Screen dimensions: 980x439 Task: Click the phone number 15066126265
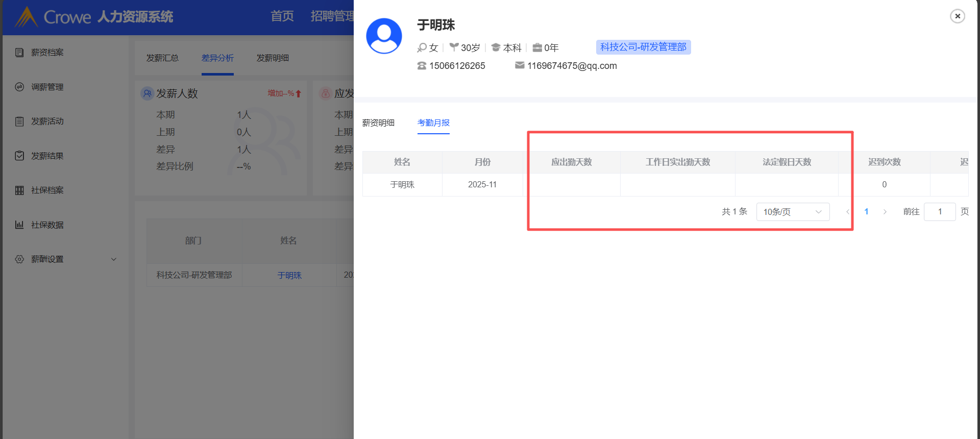[x=457, y=66]
